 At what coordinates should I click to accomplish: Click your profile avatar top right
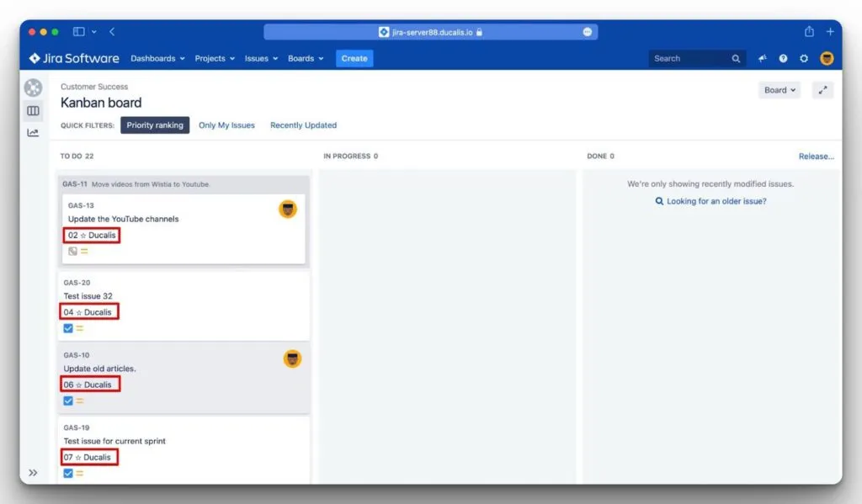(826, 58)
